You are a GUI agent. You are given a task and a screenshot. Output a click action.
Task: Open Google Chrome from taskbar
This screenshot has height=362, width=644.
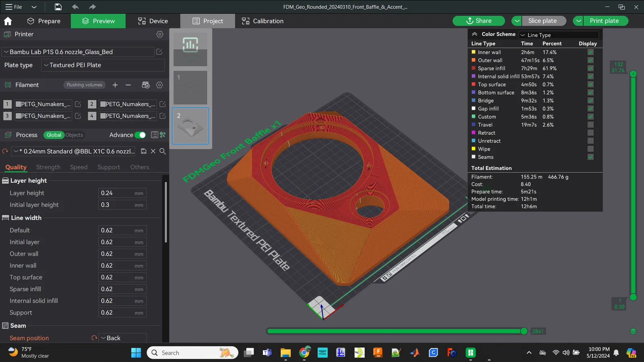coord(305,353)
